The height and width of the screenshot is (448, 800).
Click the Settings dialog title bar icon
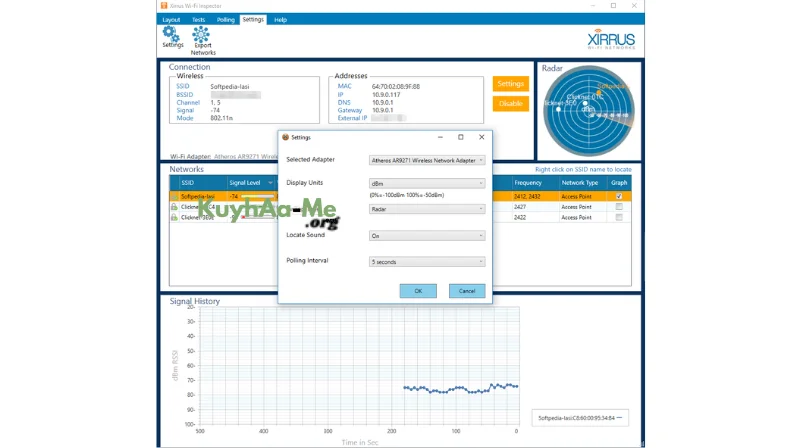[x=285, y=137]
